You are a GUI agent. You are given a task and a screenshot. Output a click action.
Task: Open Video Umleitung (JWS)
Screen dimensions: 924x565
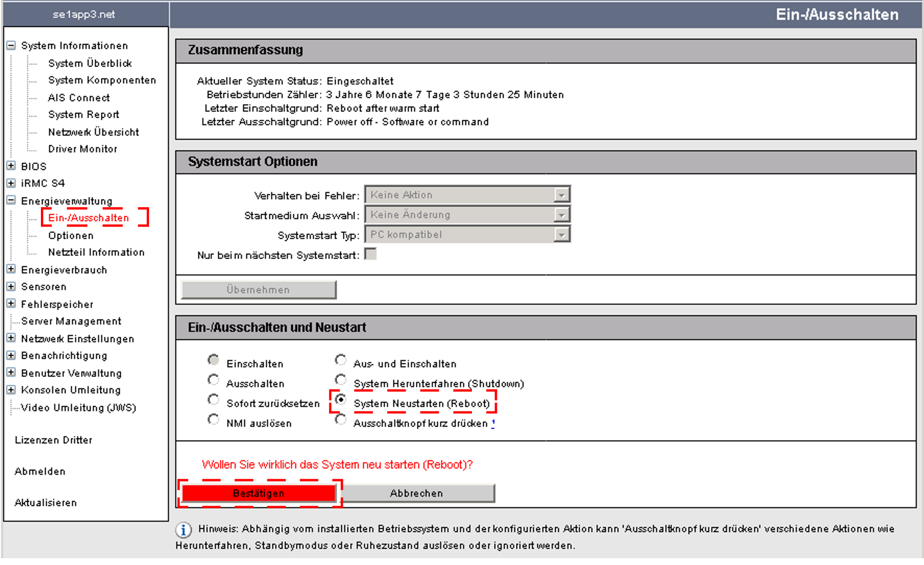point(78,408)
